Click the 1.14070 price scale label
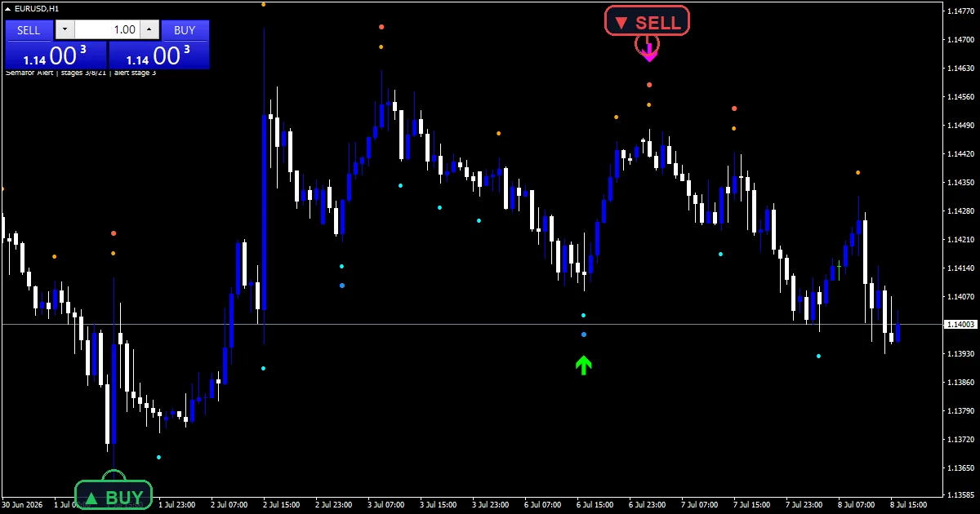This screenshot has width=980, height=514. pos(960,297)
